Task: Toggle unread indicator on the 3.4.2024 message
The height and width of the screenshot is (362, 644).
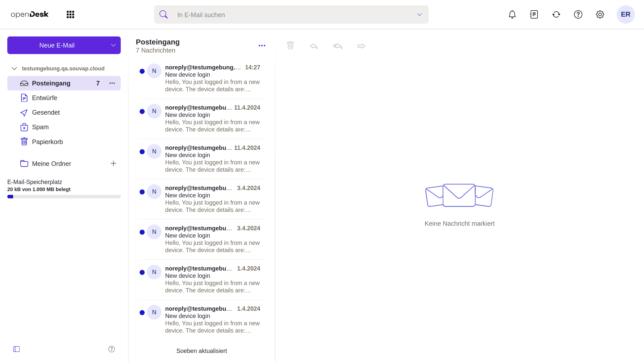Action: click(142, 192)
